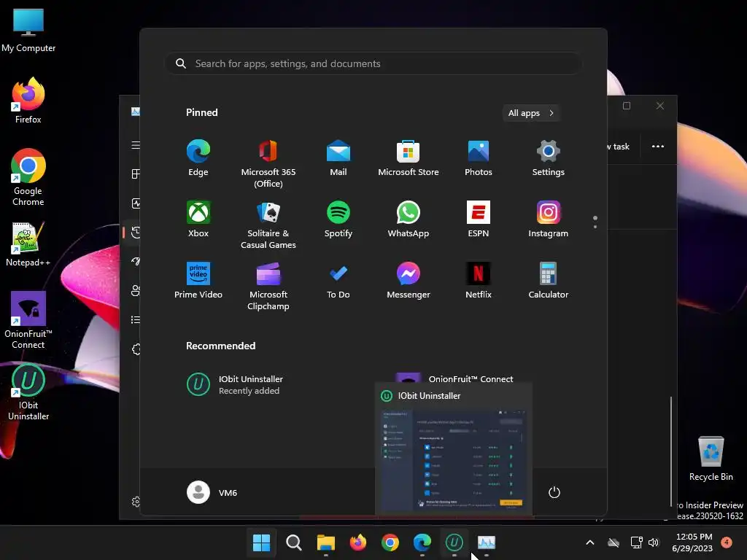The height and width of the screenshot is (560, 747).
Task: Select IObit Uninstaller desktop shortcut
Action: point(28,392)
